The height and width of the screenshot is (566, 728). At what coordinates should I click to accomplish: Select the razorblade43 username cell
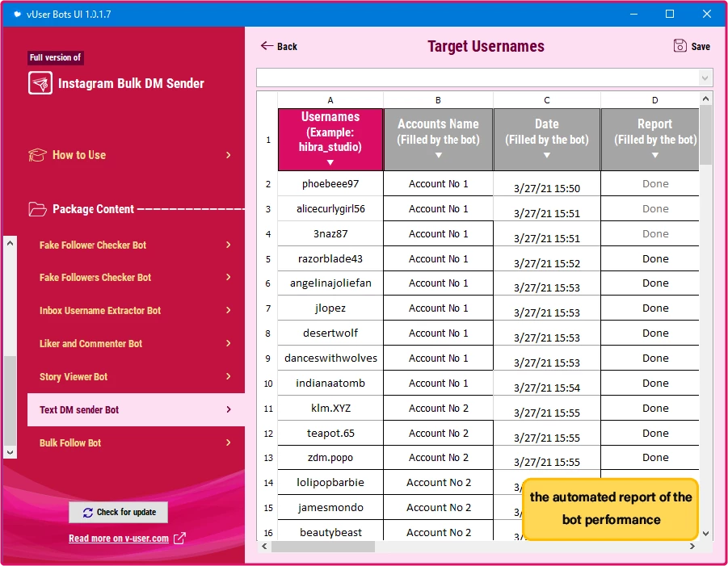[330, 259]
